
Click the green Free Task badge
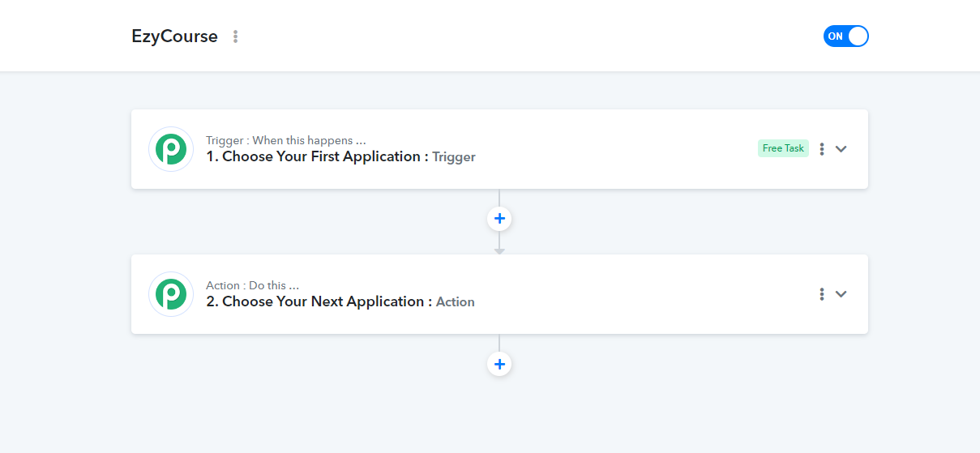point(783,148)
